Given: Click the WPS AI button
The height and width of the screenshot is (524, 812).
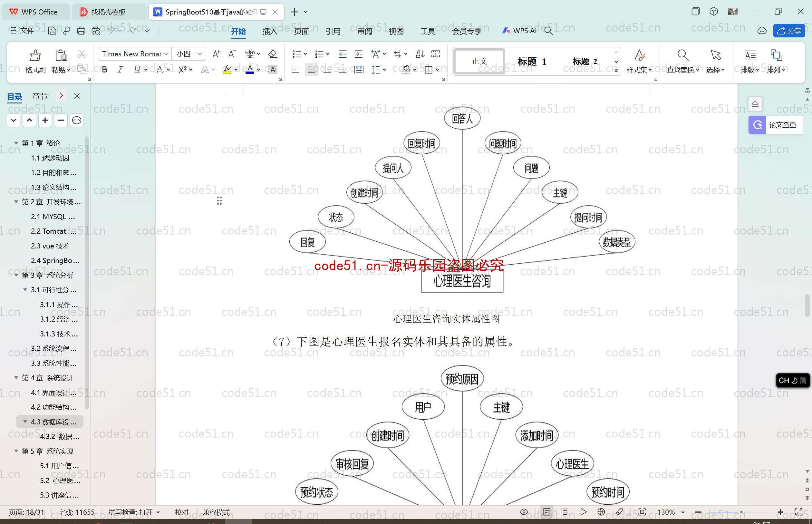Looking at the screenshot, I should click(519, 31).
